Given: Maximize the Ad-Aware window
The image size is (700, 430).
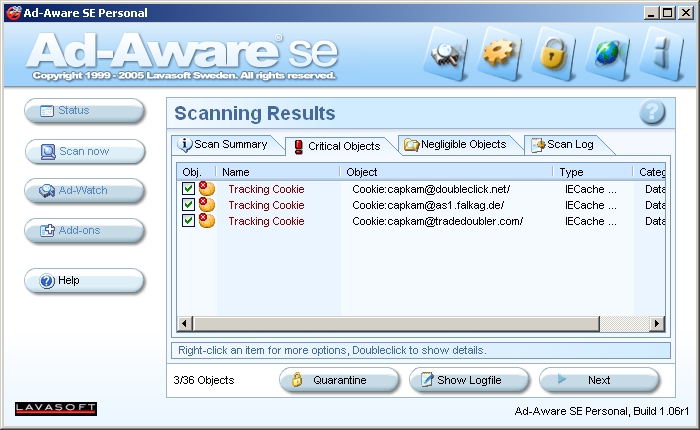Looking at the screenshot, I should click(668, 13).
